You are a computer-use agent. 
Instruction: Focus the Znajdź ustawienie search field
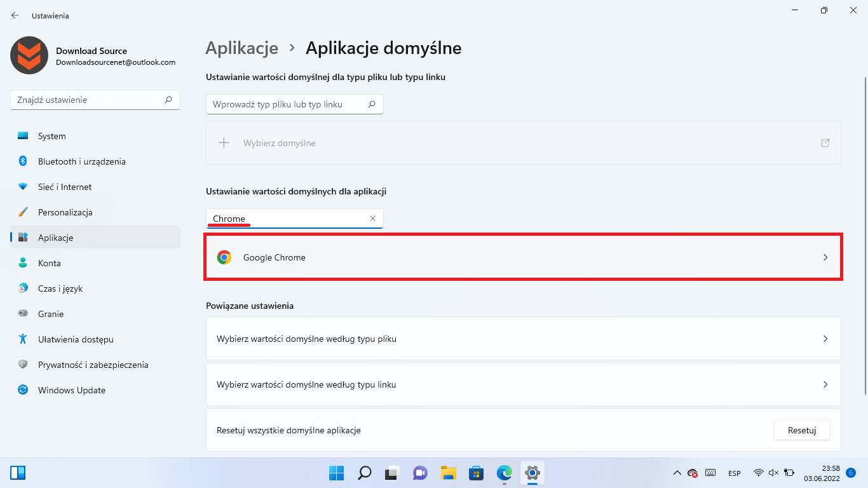[x=95, y=100]
